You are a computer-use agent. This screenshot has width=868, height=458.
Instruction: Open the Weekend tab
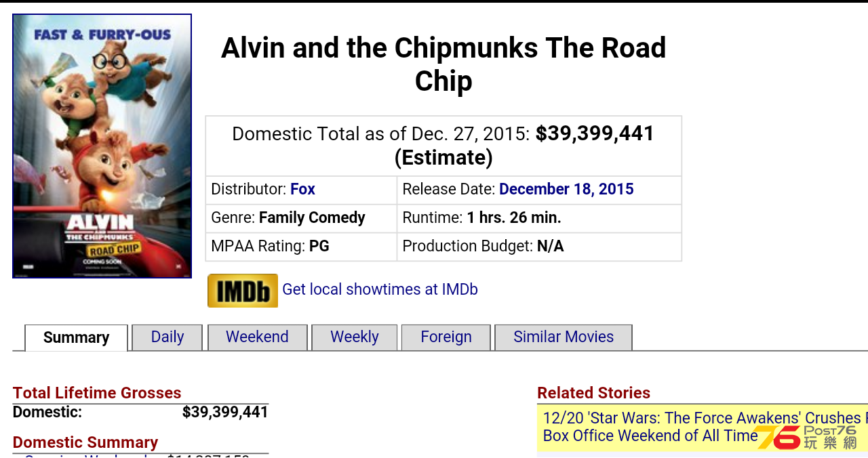257,337
